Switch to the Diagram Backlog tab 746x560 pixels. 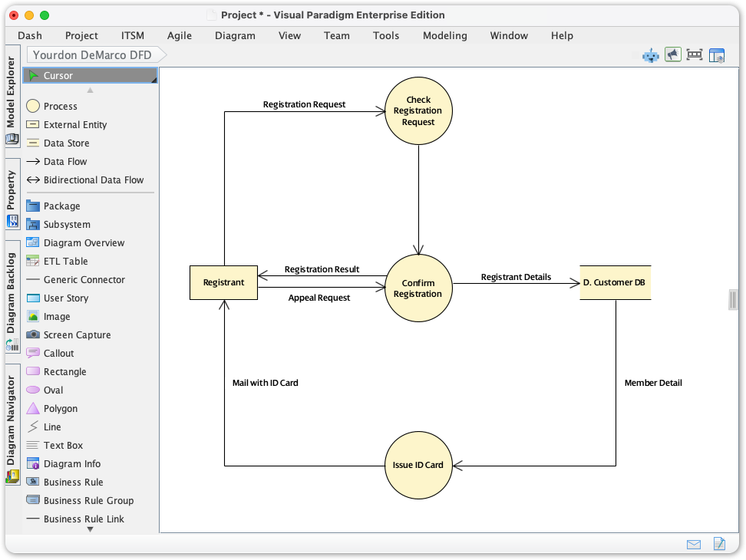pos(12,292)
